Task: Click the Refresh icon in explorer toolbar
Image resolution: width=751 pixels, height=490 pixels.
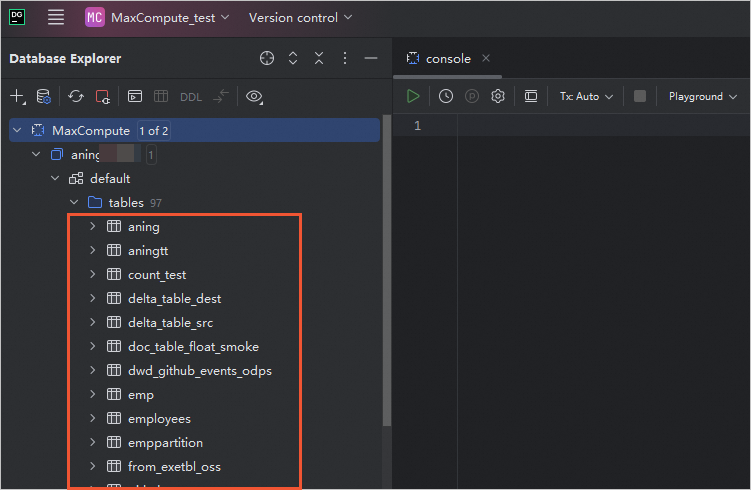Action: tap(76, 96)
